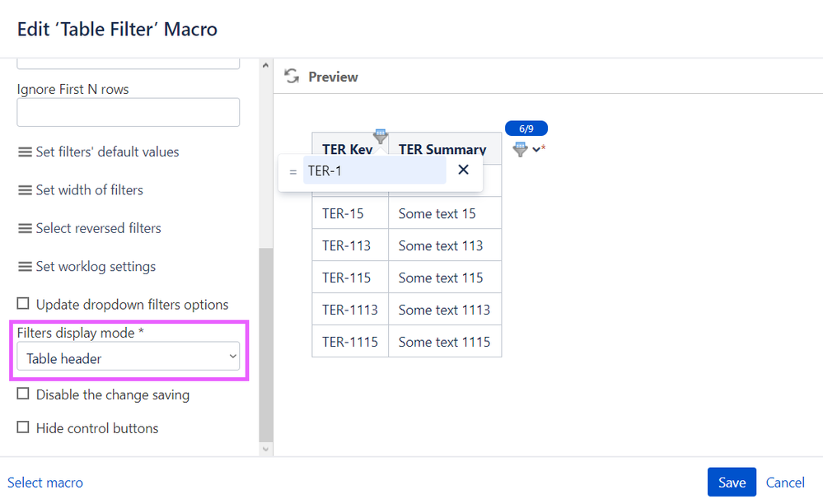Viewport: 823px width, 504px height.
Task: Open the filter funnel icon beside the table
Action: coord(520,149)
